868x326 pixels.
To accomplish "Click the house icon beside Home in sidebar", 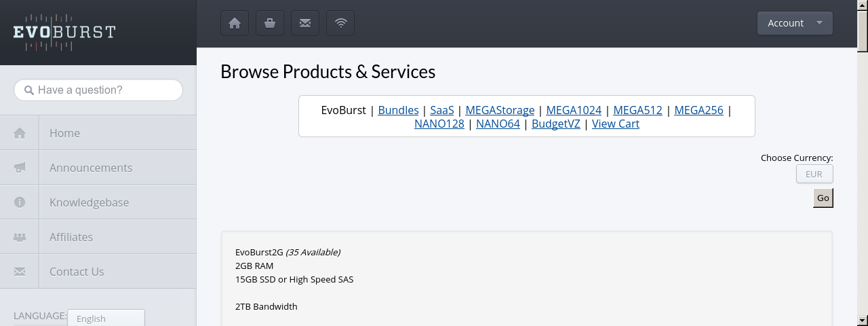I will (x=20, y=133).
